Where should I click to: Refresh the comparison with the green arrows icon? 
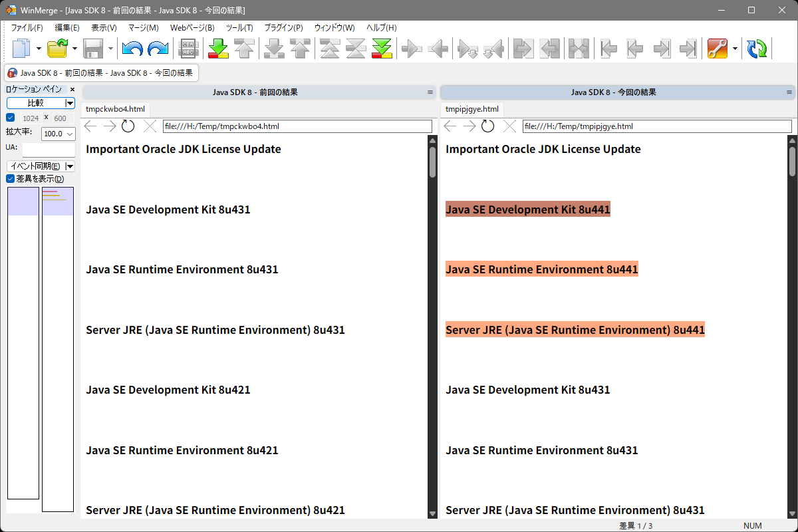point(757,49)
